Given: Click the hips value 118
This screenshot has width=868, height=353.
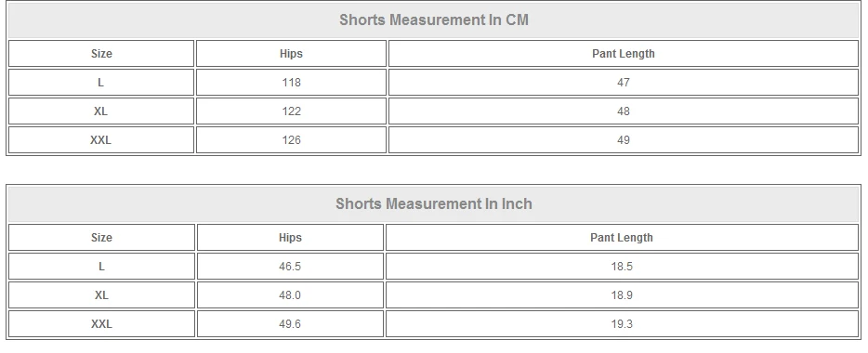Looking at the screenshot, I should (x=291, y=83).
